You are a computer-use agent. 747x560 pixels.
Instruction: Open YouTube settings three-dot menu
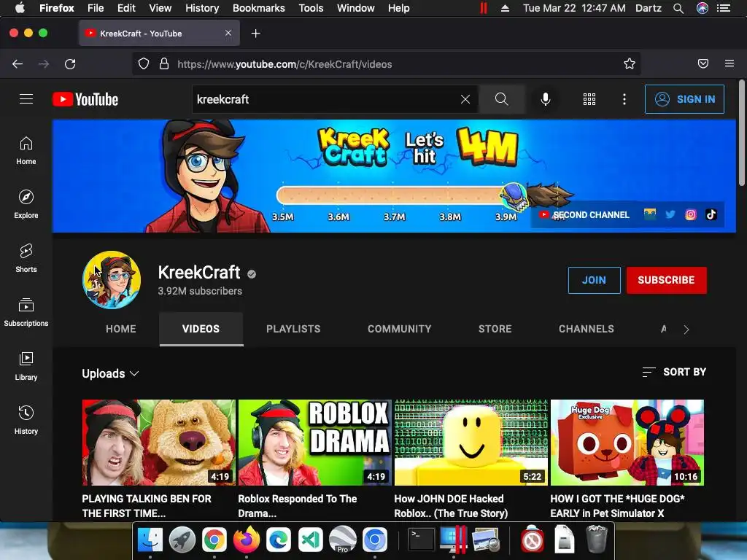point(624,99)
